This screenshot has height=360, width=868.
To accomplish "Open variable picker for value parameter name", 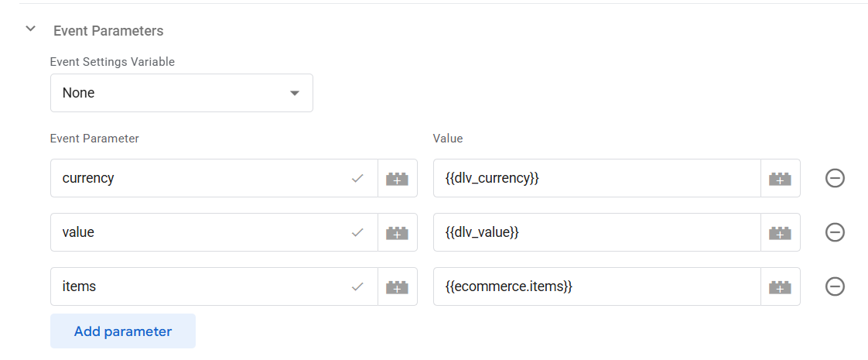I will coord(397,233).
